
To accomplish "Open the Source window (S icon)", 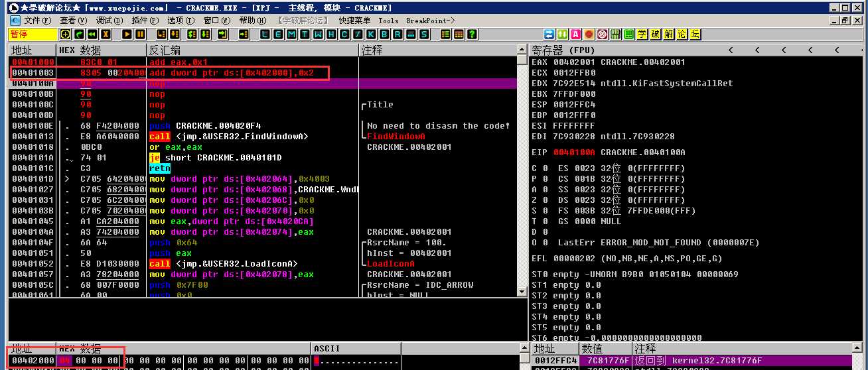I will pos(425,34).
